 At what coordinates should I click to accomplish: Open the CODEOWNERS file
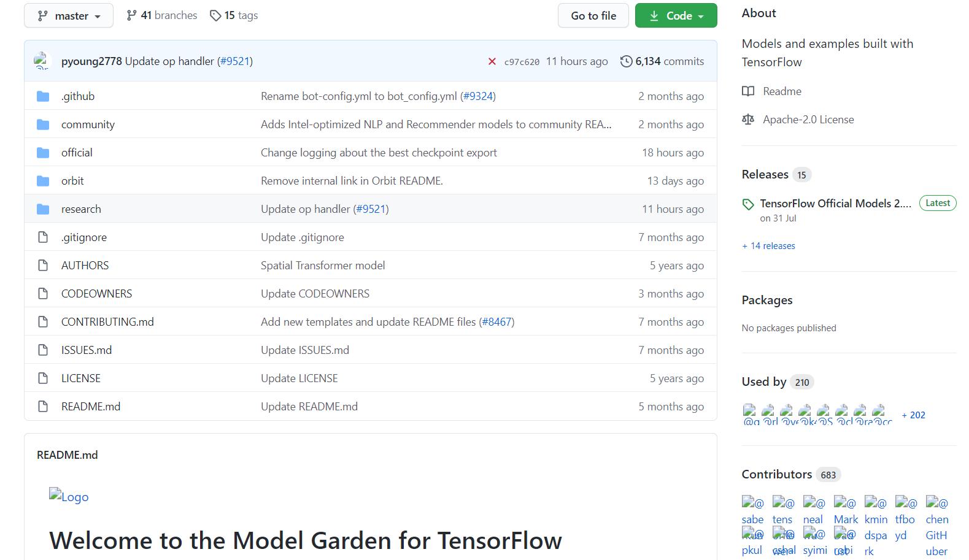[x=96, y=294]
